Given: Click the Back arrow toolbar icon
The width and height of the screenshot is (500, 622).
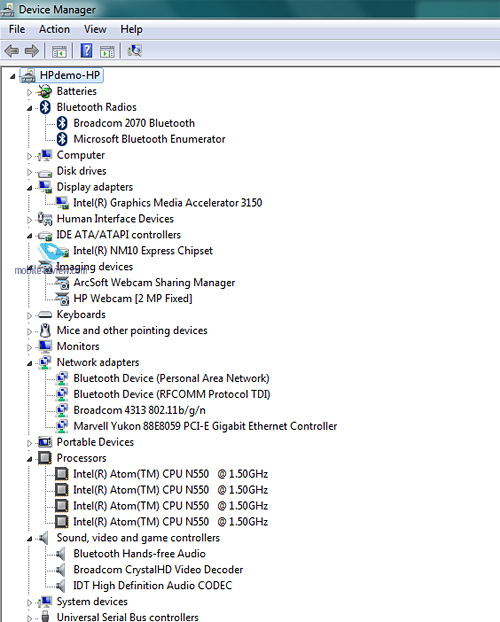Looking at the screenshot, I should (12, 51).
